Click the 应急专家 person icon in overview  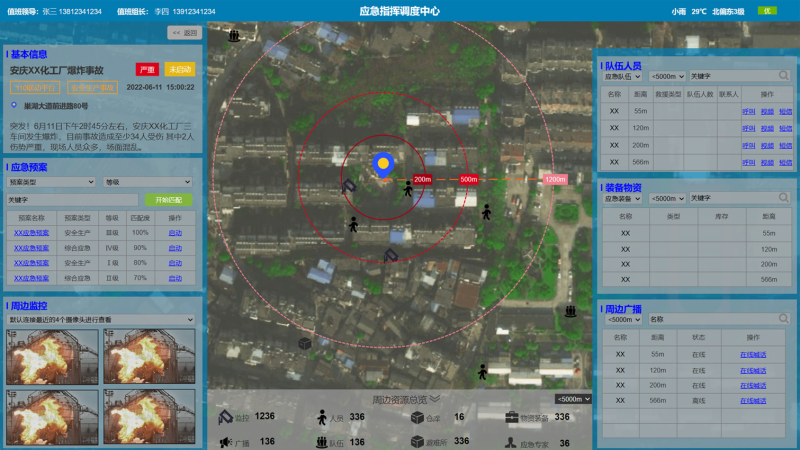[x=512, y=442]
